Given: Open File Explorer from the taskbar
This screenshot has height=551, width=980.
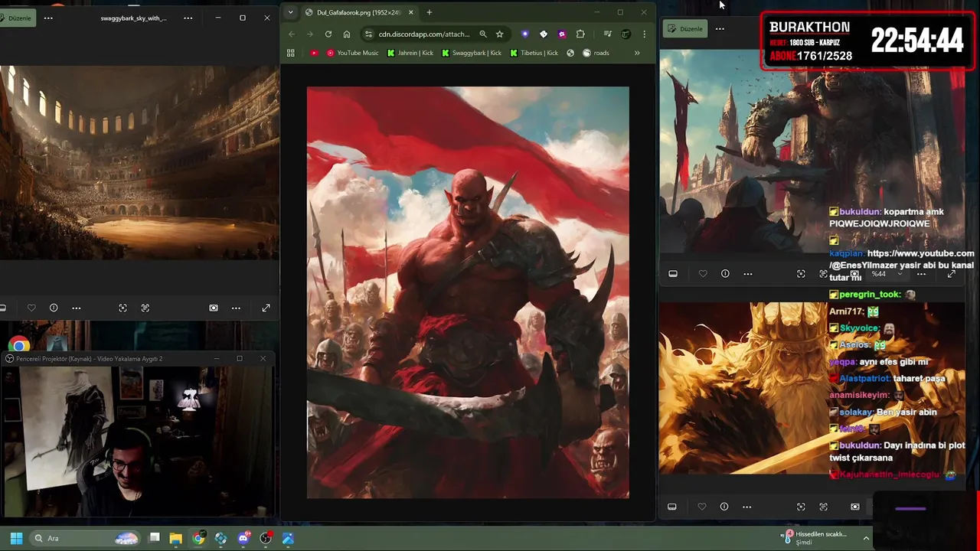Looking at the screenshot, I should point(176,538).
